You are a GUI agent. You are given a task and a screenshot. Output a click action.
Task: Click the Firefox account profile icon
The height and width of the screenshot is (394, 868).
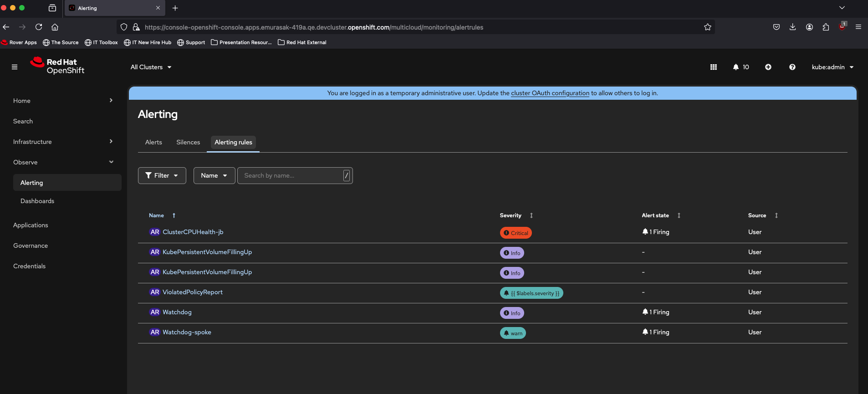809,27
